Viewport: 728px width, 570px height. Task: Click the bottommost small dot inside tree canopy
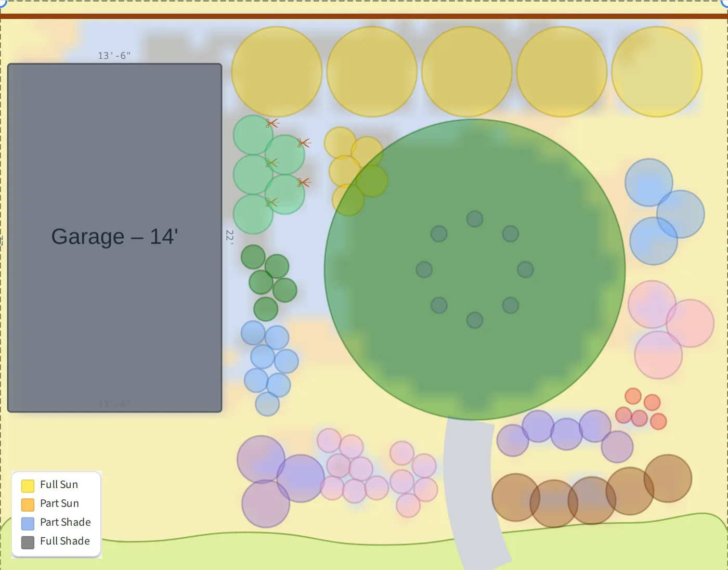(x=475, y=320)
